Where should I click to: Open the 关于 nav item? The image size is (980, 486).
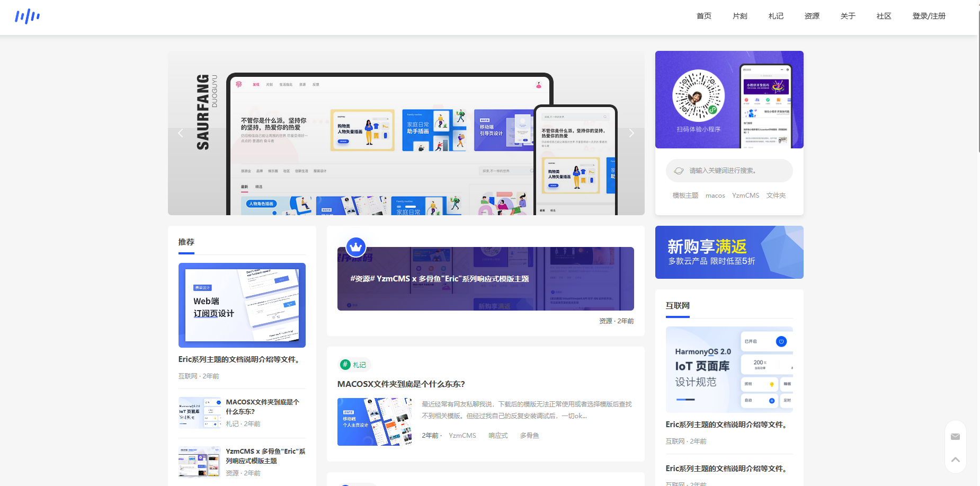(848, 16)
